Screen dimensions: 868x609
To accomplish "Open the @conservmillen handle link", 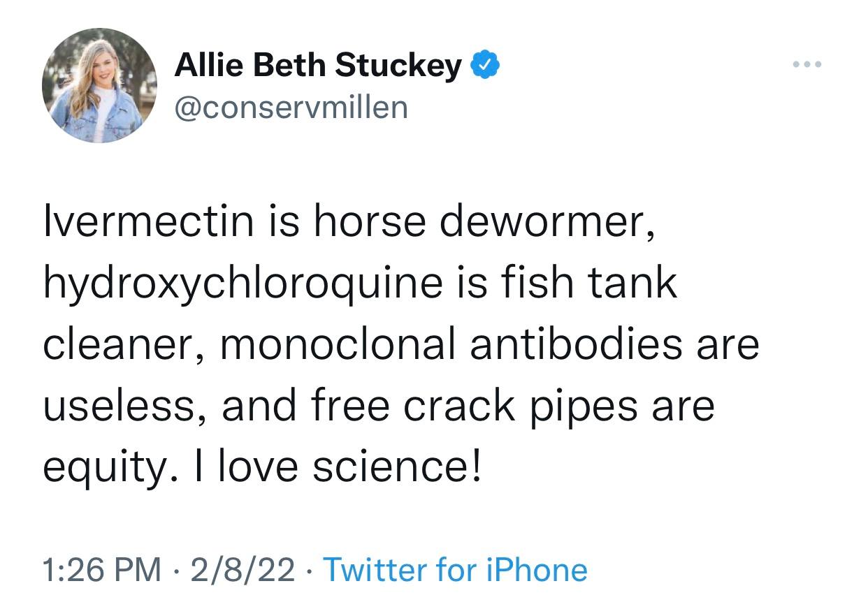I will click(x=291, y=107).
